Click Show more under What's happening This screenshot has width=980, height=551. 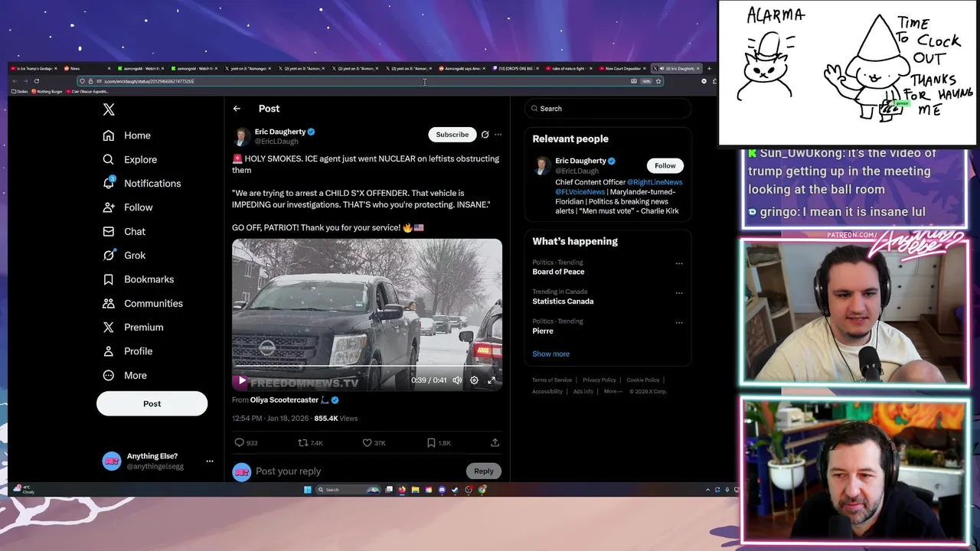pyautogui.click(x=550, y=354)
